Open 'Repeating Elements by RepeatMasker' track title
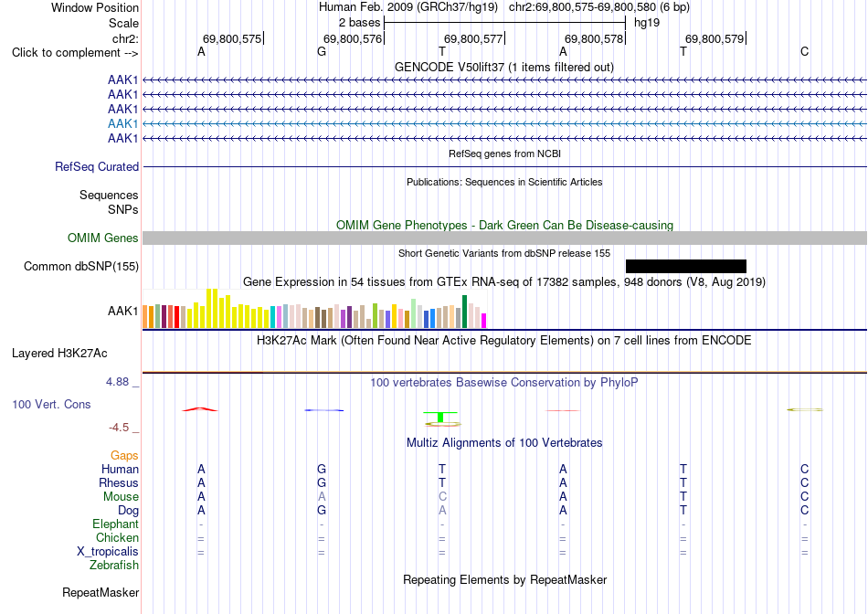The image size is (868, 614). (504, 579)
